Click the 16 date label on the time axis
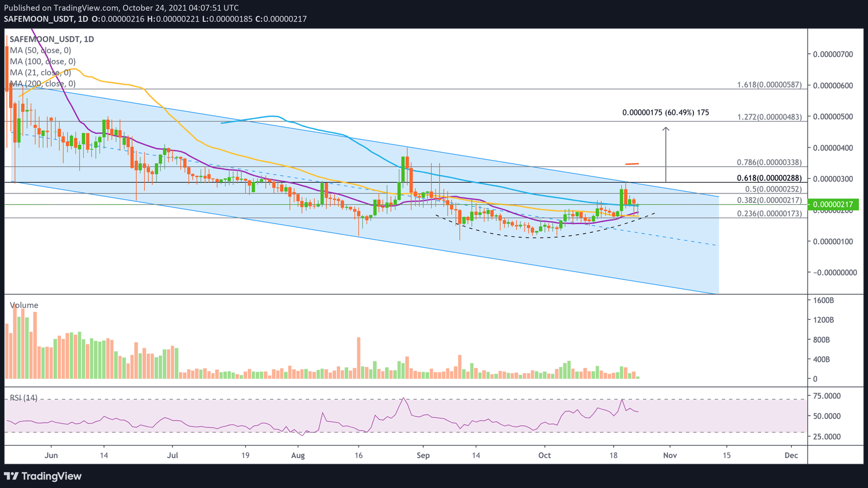This screenshot has height=488, width=868. 358,455
